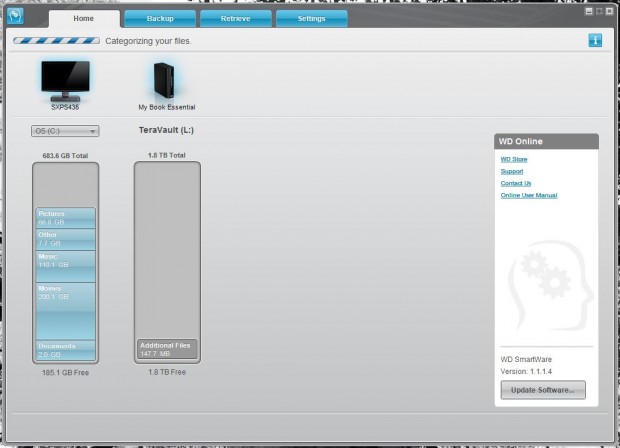Close the WD SmartWare window

click(x=609, y=11)
